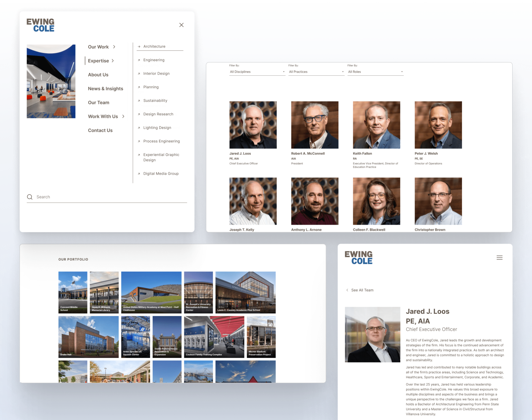
Task: Select the About Us menu item
Action: [x=98, y=75]
